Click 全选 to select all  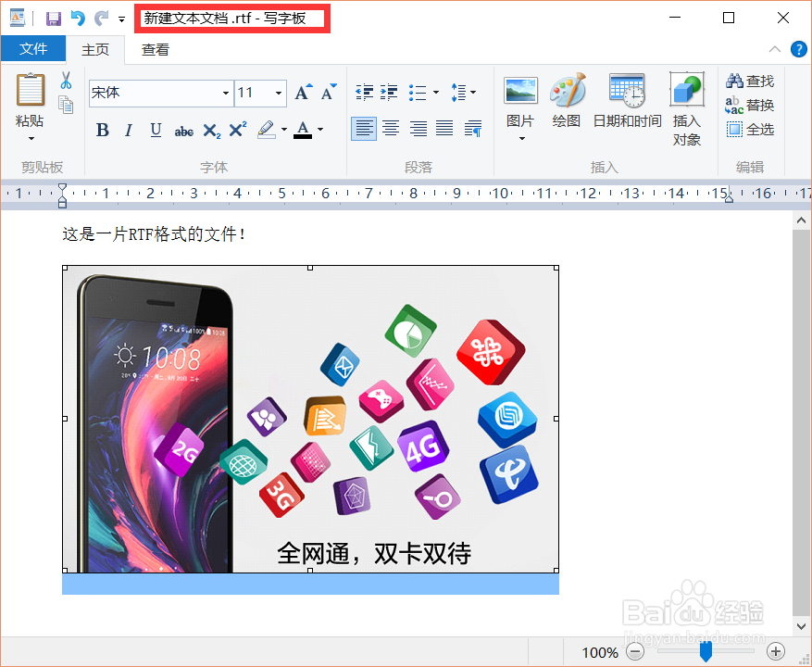[750, 129]
